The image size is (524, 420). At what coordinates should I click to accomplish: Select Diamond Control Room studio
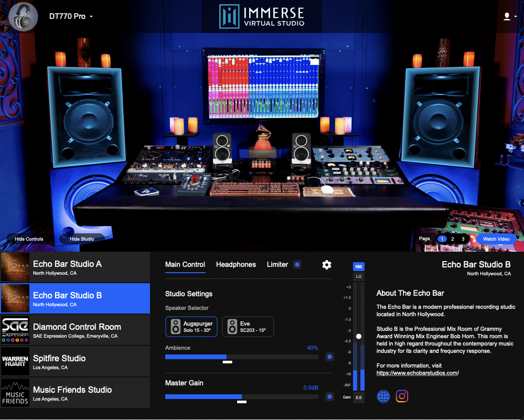[x=75, y=330]
